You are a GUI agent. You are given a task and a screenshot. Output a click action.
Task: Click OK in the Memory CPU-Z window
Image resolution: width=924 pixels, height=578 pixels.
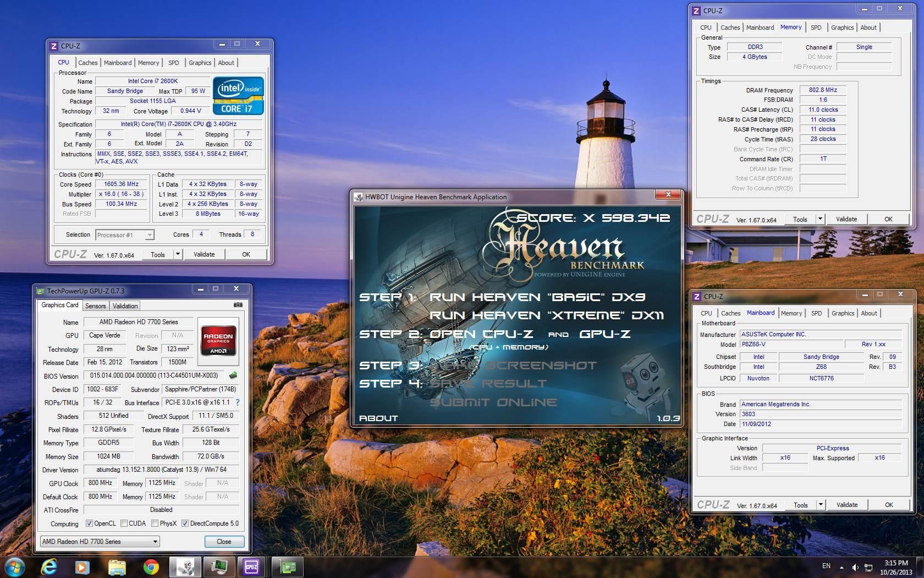click(x=888, y=219)
